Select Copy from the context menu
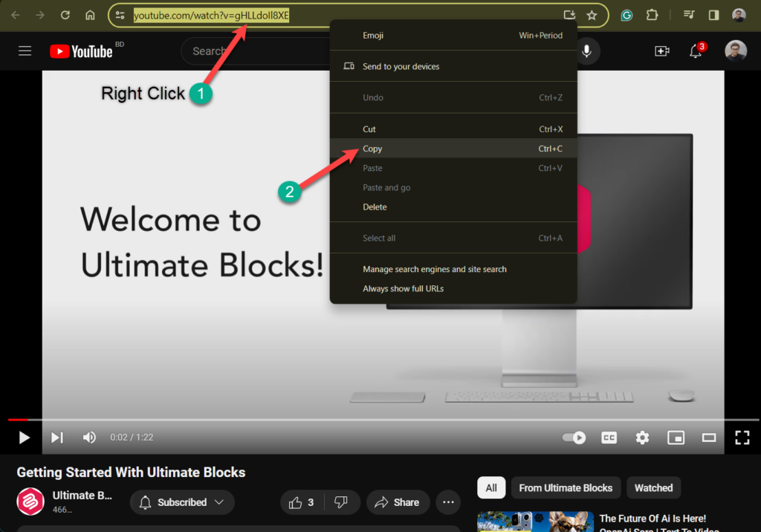Screen dimensions: 761x532 click(372, 149)
